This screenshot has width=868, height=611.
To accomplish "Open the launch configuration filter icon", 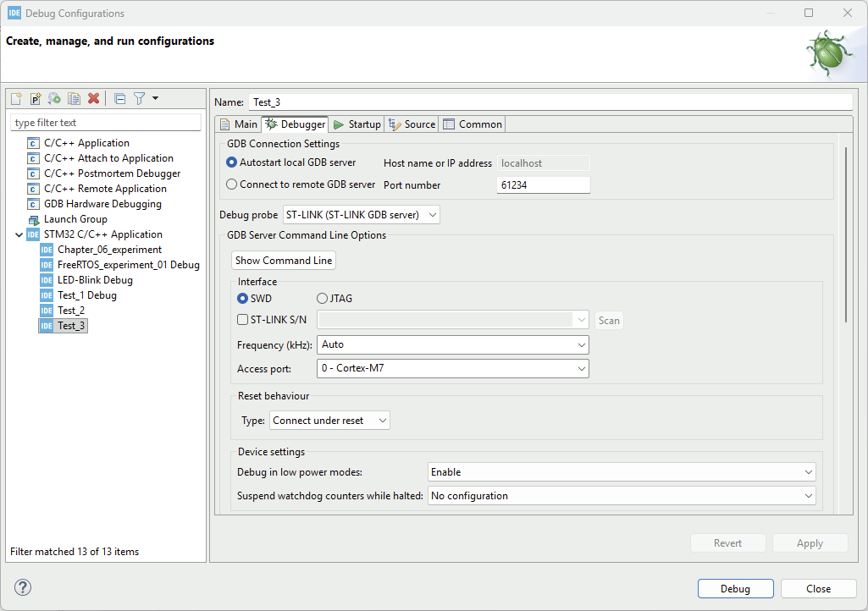I will point(139,98).
